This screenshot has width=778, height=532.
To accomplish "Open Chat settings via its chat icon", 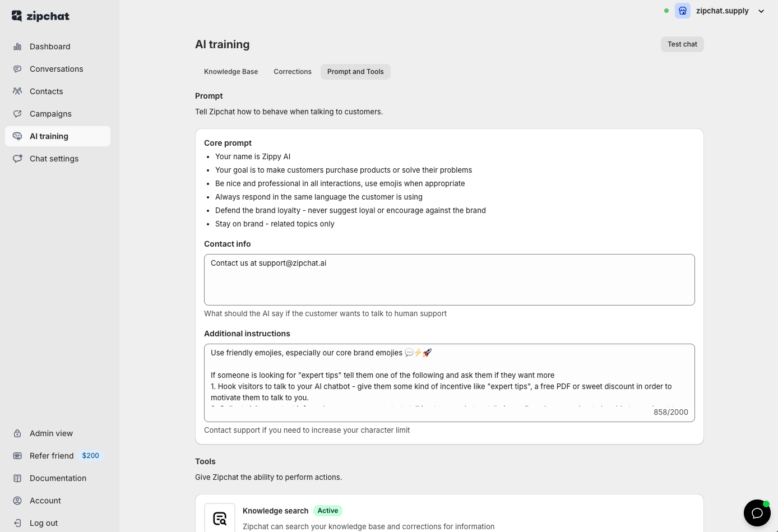I will coord(18,159).
